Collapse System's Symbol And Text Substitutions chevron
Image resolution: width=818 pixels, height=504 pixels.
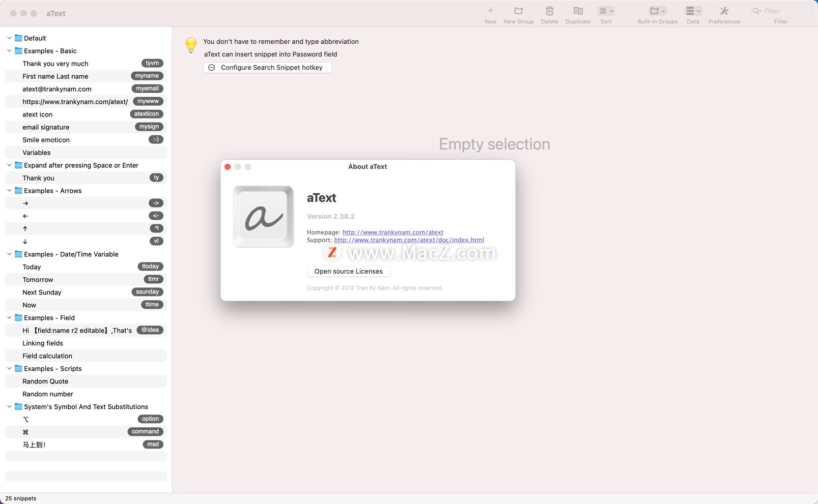(x=9, y=407)
